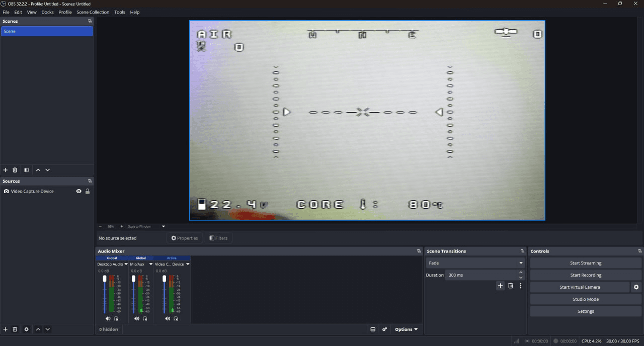
Task: Toggle Studio Mode
Action: tap(586, 299)
